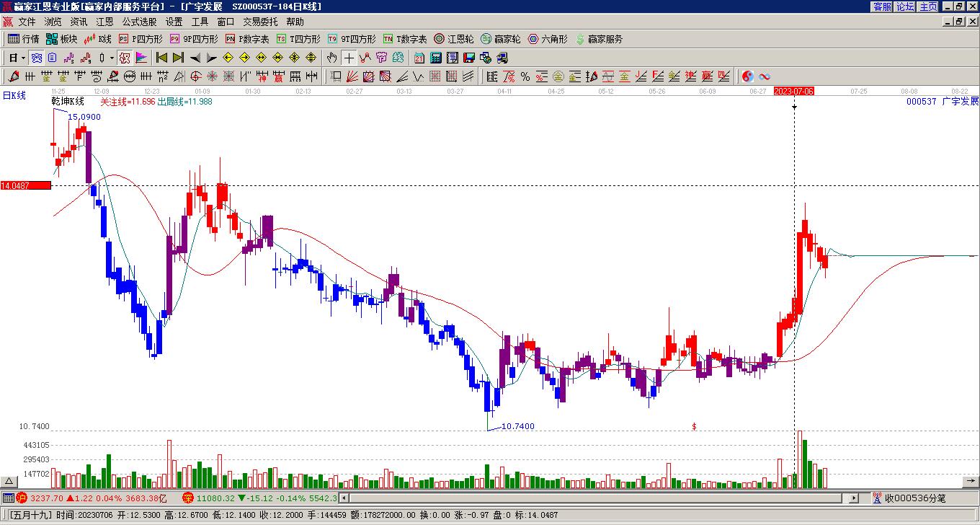Select the 日K线 chart label

pos(14,95)
